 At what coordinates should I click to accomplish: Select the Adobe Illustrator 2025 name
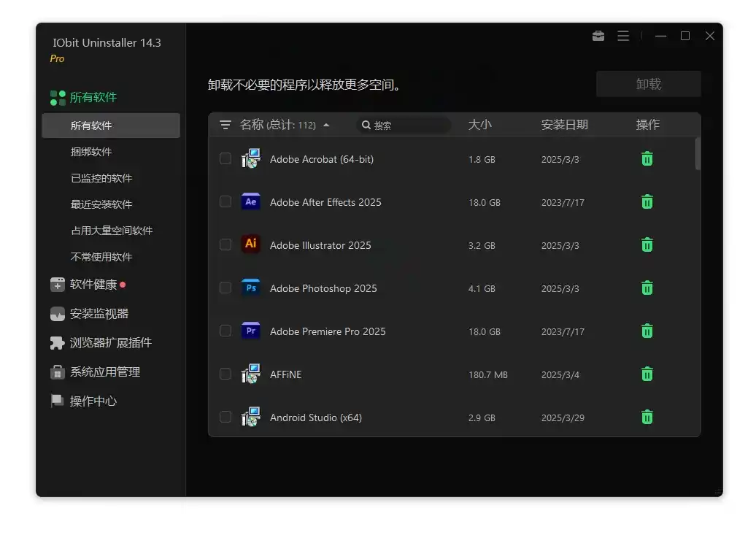tap(320, 245)
